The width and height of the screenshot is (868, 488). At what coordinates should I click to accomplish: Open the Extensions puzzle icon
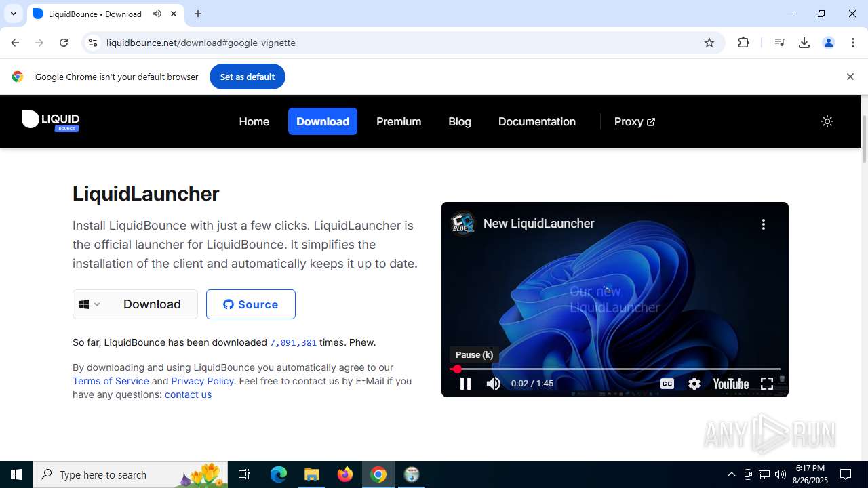pos(744,43)
